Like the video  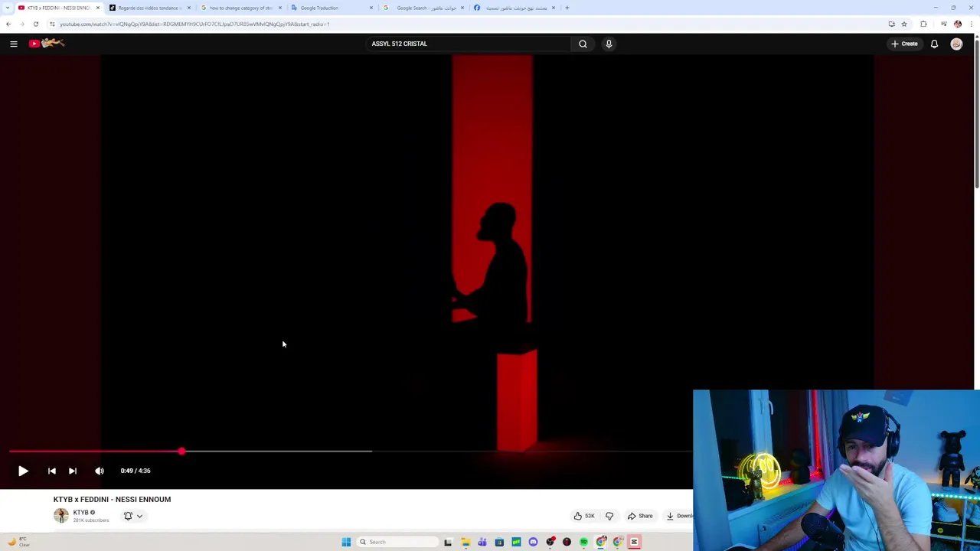pos(583,516)
